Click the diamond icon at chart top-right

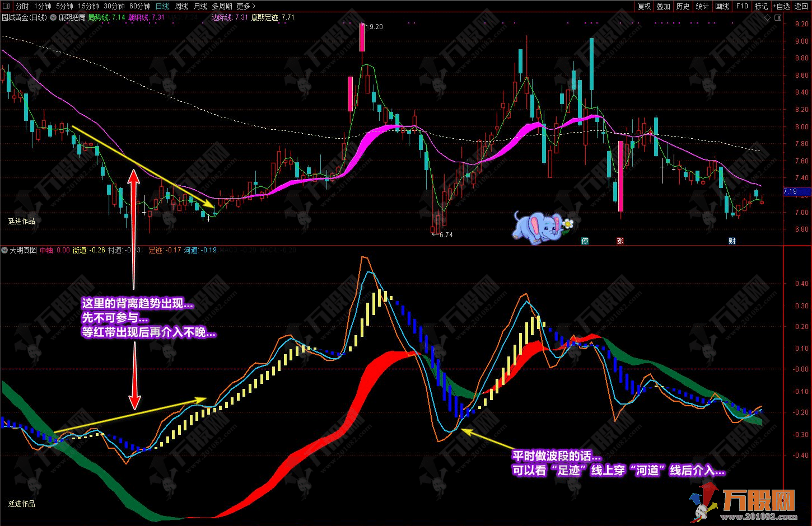point(767,17)
